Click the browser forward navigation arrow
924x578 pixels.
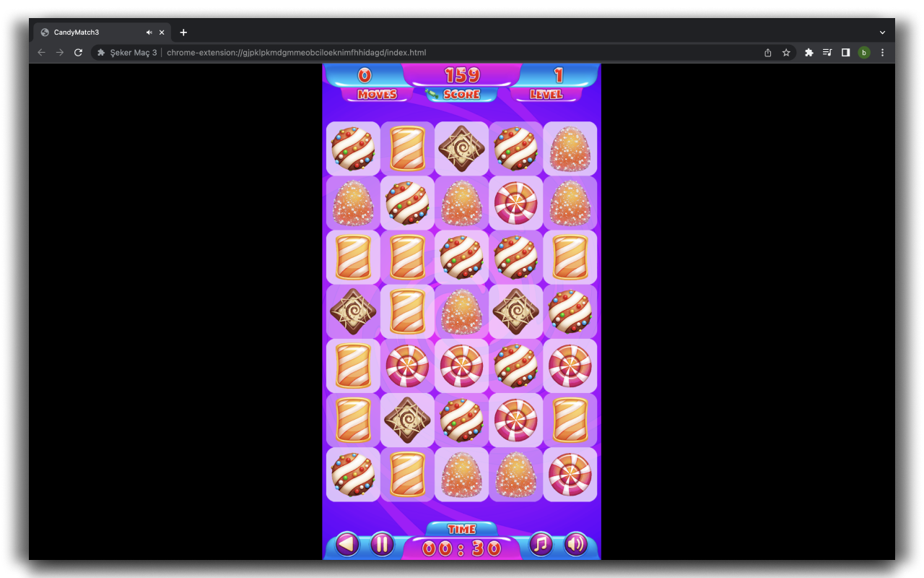coord(60,52)
